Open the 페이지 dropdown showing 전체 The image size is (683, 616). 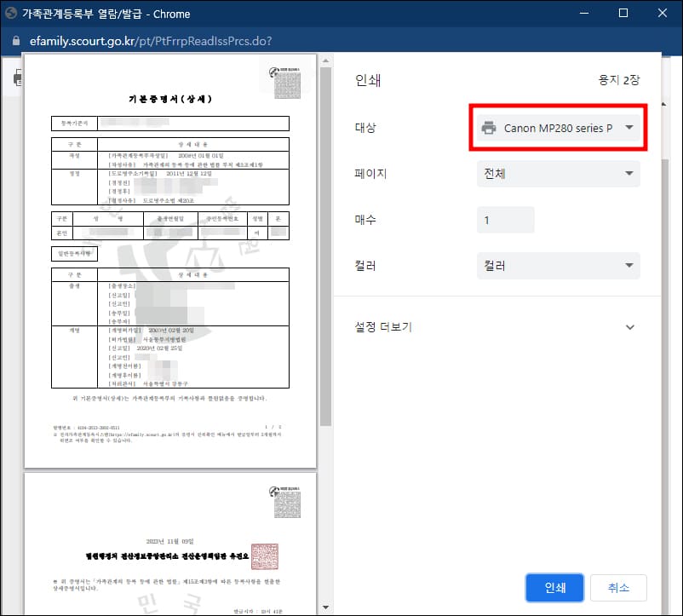coord(558,173)
